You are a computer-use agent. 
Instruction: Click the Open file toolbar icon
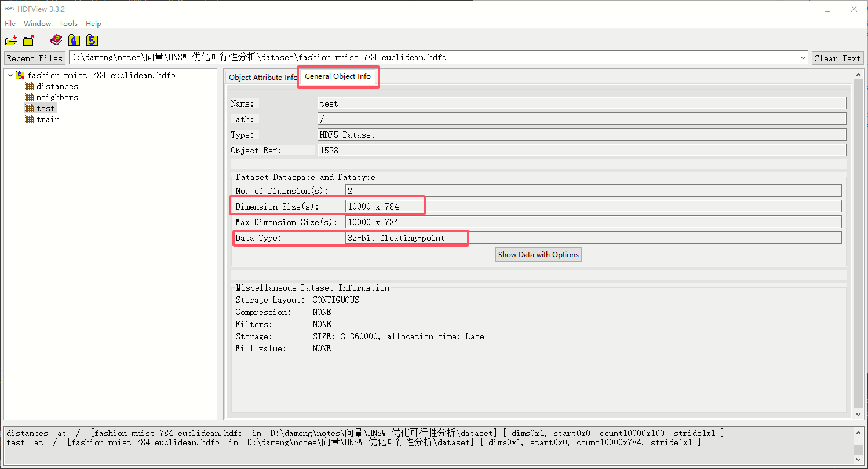[x=11, y=41]
